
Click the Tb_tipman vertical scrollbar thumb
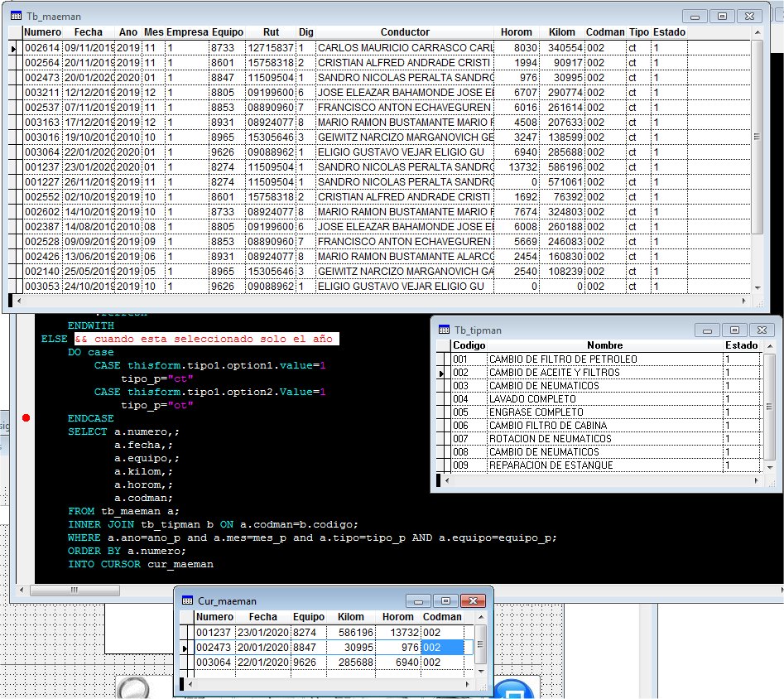point(770,407)
